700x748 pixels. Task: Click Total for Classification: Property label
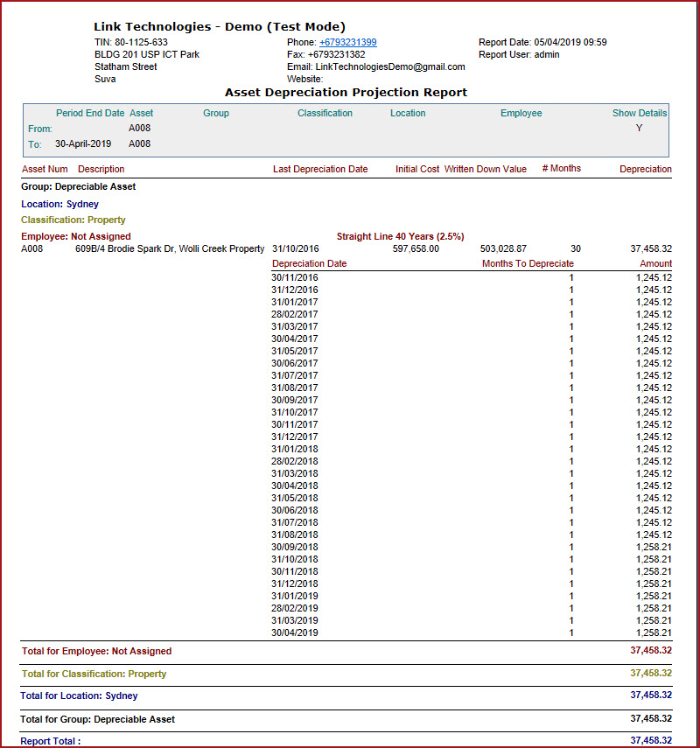94,674
